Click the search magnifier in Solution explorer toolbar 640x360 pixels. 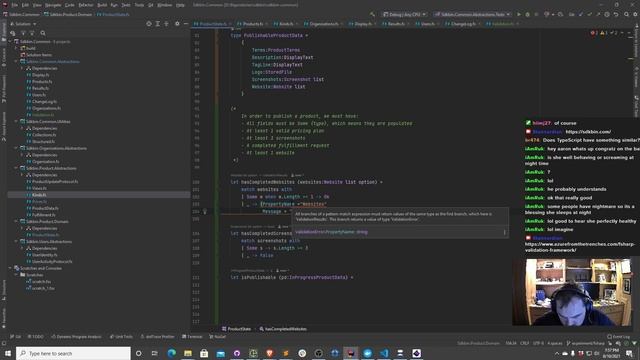coord(43,33)
